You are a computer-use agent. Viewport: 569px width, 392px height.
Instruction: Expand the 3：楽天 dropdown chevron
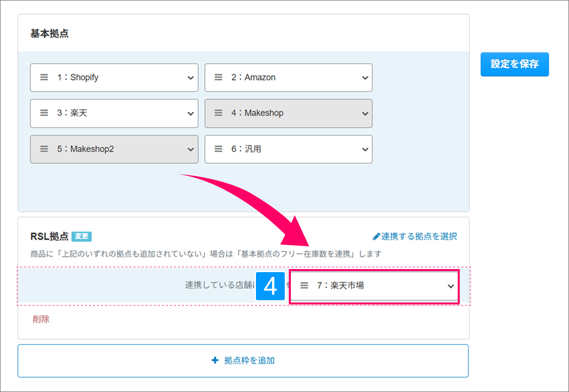(191, 114)
